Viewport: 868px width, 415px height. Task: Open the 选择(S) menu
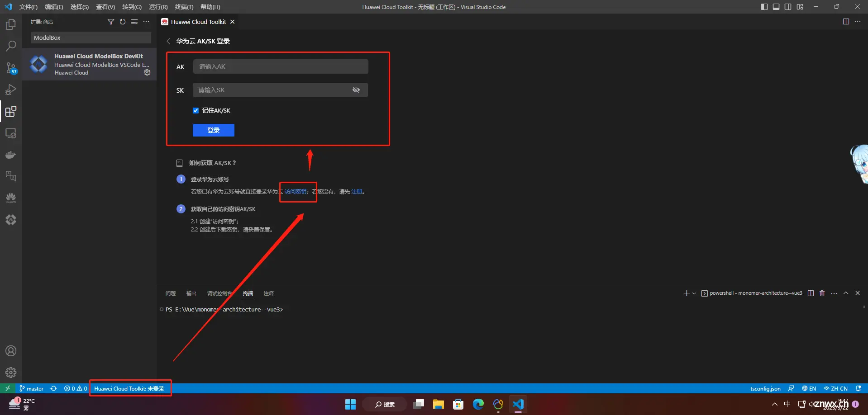point(80,7)
